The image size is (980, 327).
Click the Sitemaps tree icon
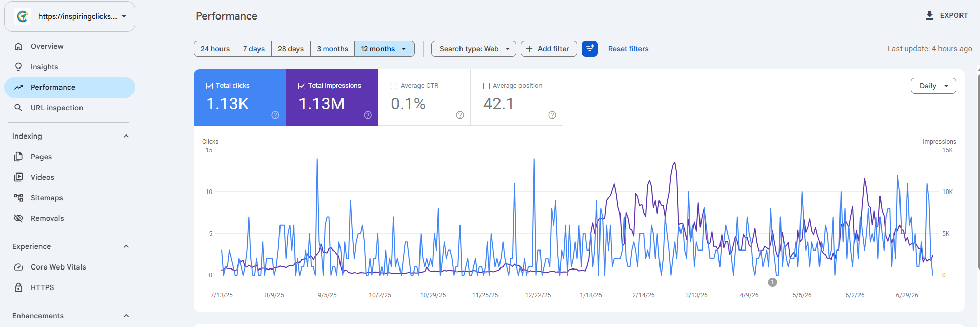point(18,198)
